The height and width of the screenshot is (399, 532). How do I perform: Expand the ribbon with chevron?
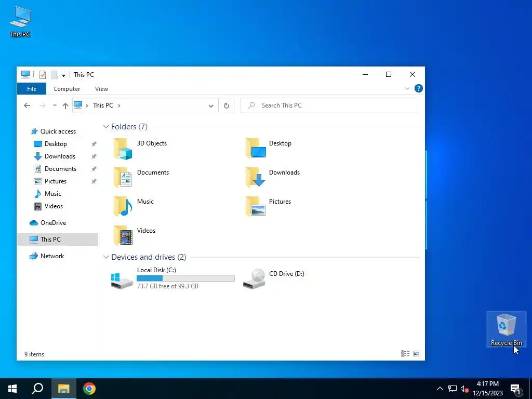(x=407, y=88)
